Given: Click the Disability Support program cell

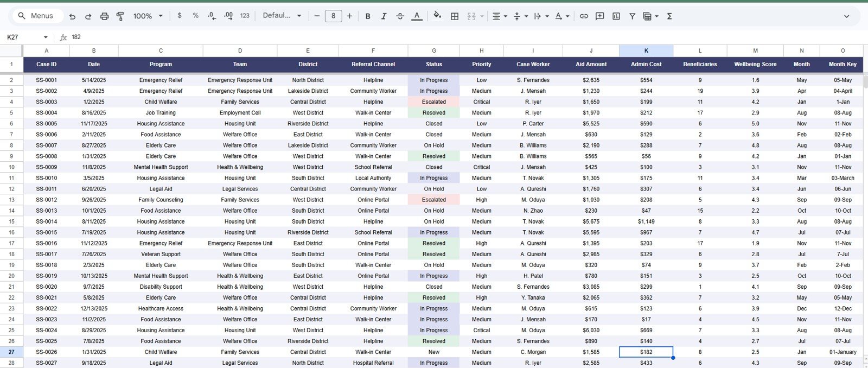Looking at the screenshot, I should point(161,287).
